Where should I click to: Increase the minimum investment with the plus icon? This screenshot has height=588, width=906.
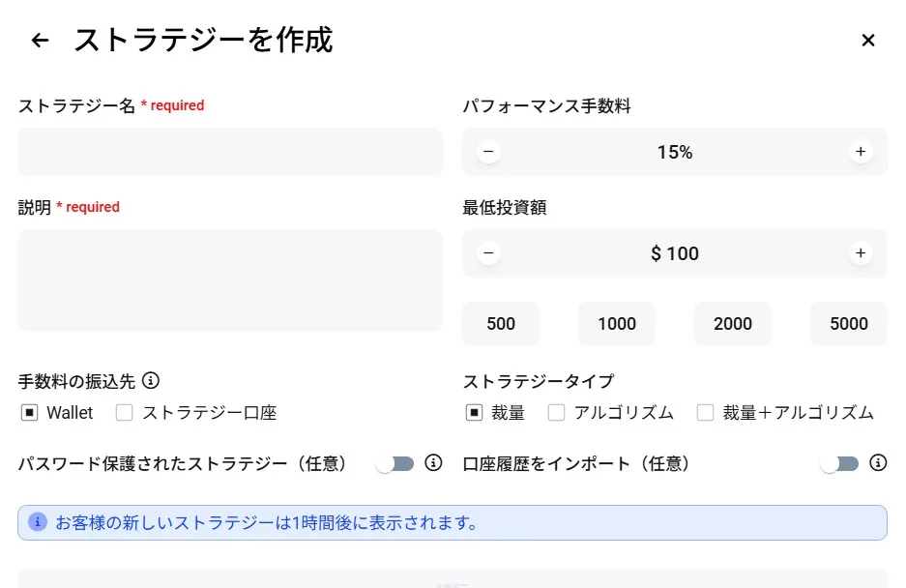pos(860,253)
